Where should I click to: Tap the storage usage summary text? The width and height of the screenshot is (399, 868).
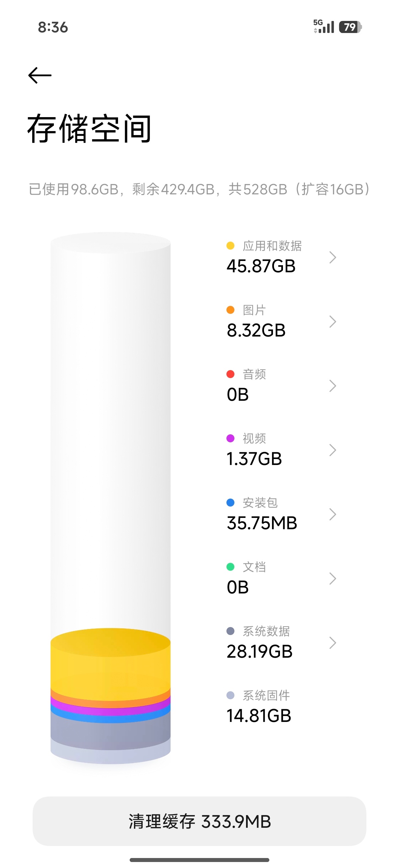[199, 189]
